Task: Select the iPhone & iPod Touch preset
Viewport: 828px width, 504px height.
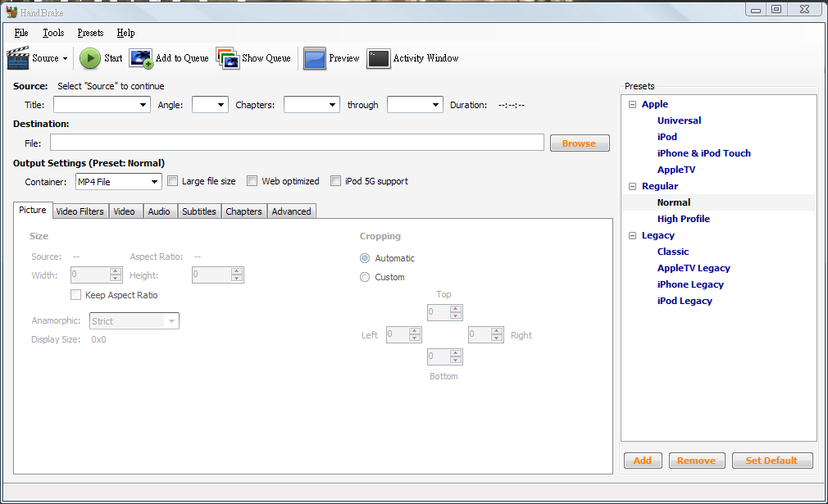Action: click(704, 153)
